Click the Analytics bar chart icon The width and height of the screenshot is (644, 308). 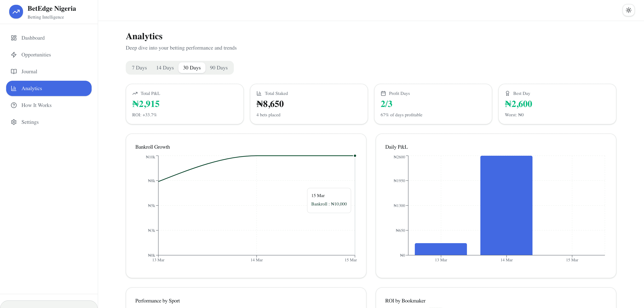14,88
